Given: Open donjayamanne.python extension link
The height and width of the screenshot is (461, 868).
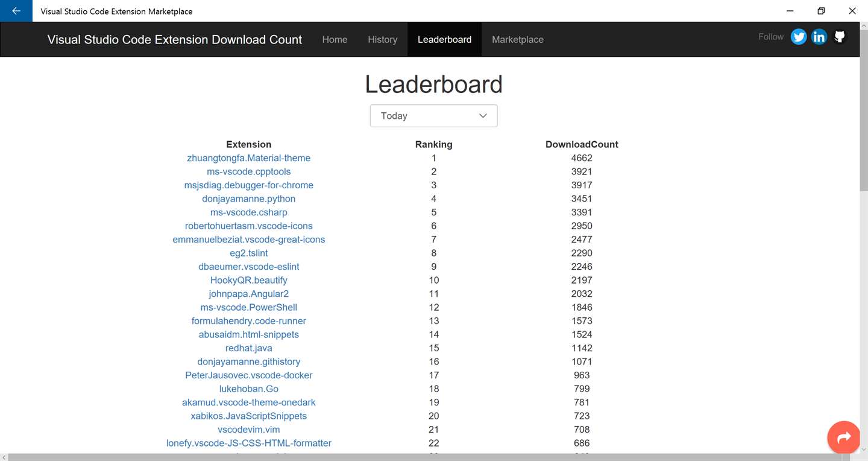Looking at the screenshot, I should (249, 199).
